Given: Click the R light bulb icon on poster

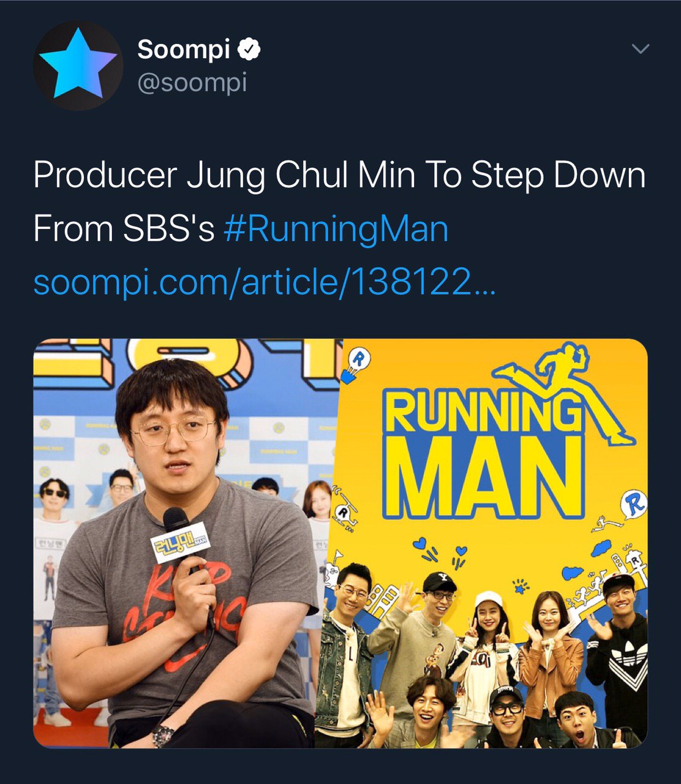Looking at the screenshot, I should [355, 366].
